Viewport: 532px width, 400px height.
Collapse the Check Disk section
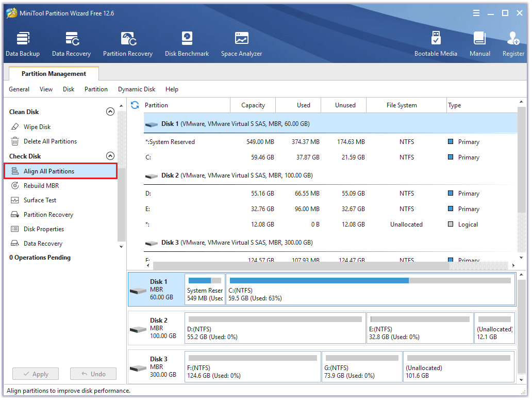110,156
